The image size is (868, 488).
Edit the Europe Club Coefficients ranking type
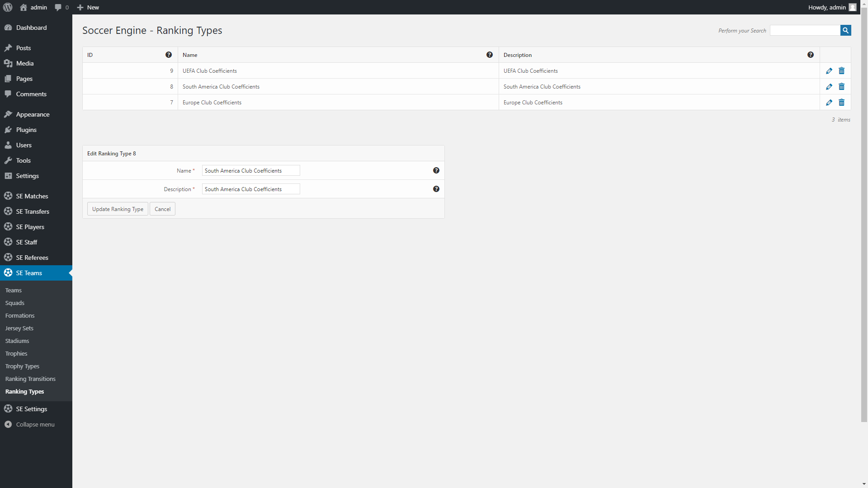829,103
